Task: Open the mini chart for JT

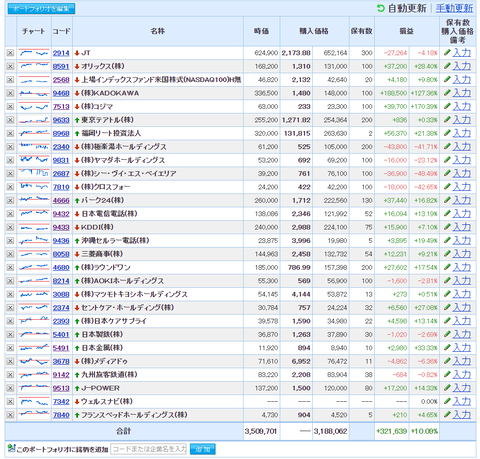Action: click(34, 53)
